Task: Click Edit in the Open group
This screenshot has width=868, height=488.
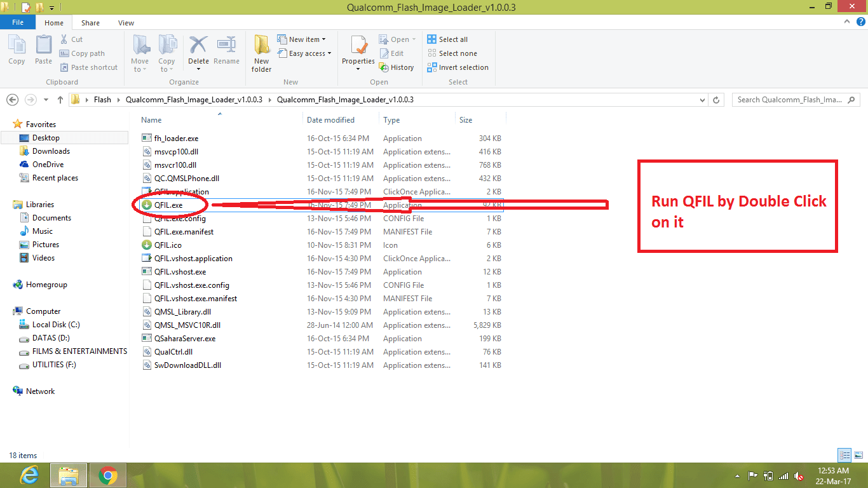Action: [x=391, y=53]
